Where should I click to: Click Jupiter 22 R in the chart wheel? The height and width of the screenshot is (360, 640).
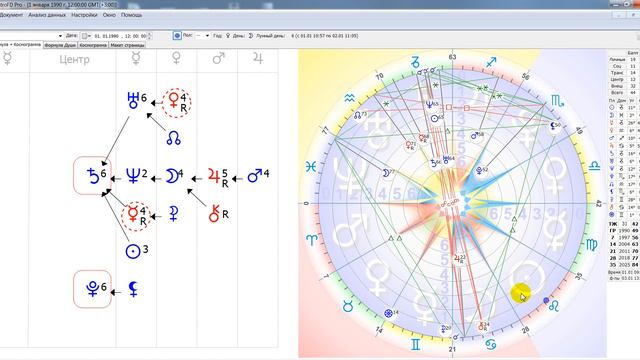(x=460, y=259)
